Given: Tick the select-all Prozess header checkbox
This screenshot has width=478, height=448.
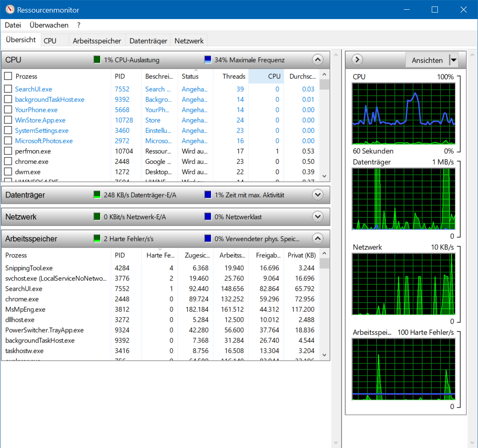Looking at the screenshot, I should point(8,76).
